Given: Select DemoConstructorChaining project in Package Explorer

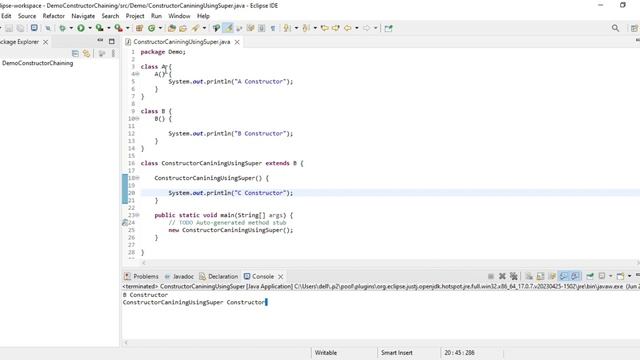Looking at the screenshot, I should pyautogui.click(x=38, y=63).
